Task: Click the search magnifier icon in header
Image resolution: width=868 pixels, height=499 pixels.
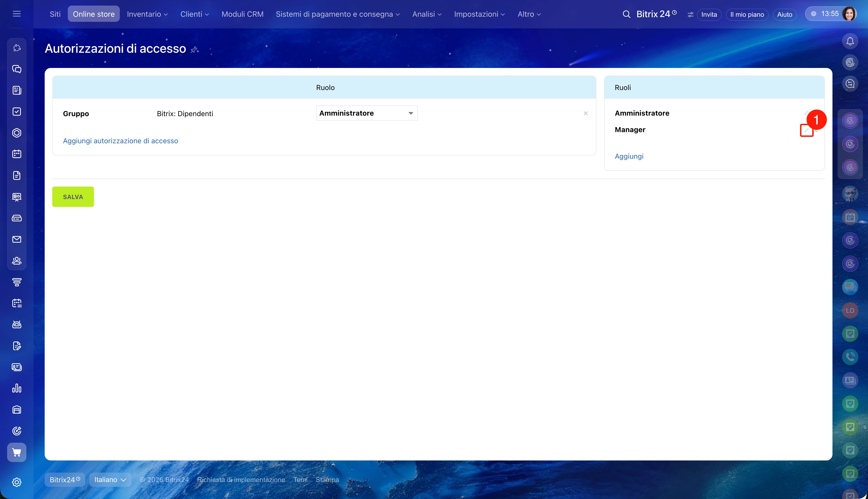Action: (x=626, y=14)
